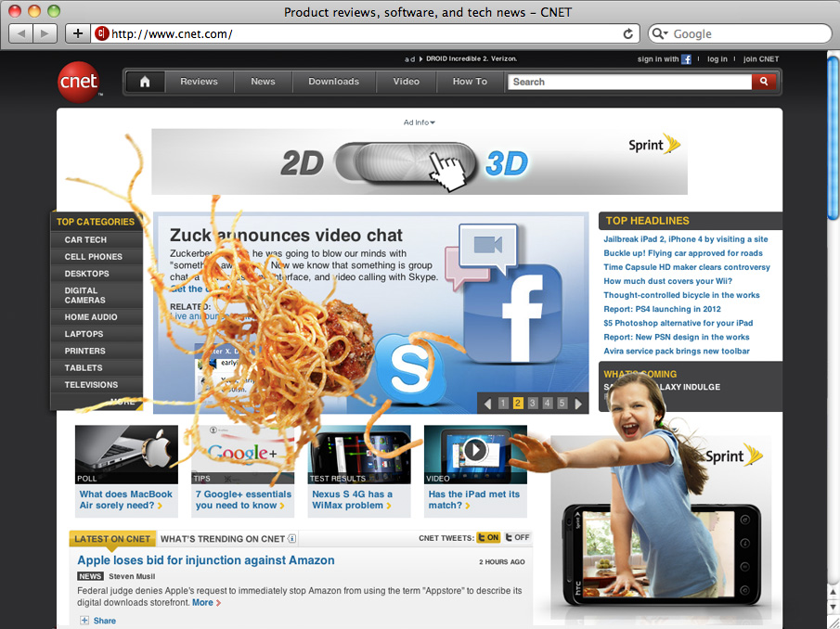This screenshot has width=840, height=629.
Task: Click the Steven Musil author name
Action: pyautogui.click(x=132, y=576)
